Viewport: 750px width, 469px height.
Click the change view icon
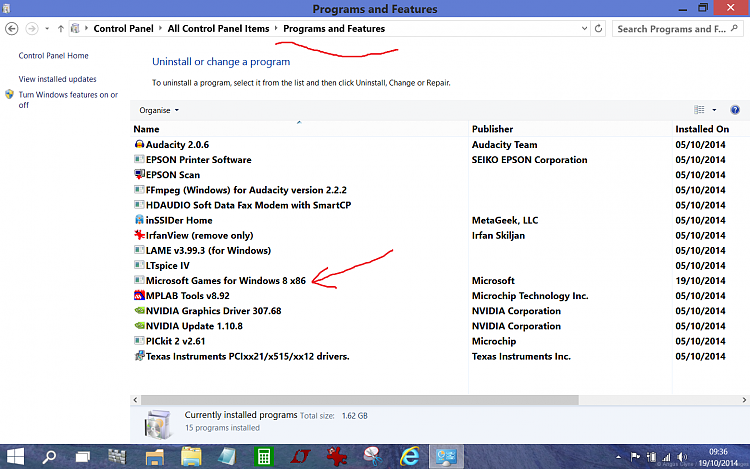pyautogui.click(x=699, y=110)
